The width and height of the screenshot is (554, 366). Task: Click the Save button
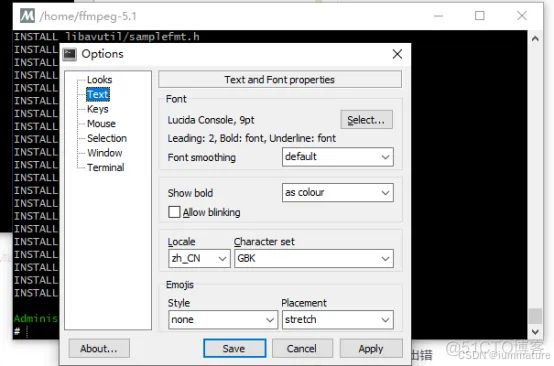click(235, 348)
